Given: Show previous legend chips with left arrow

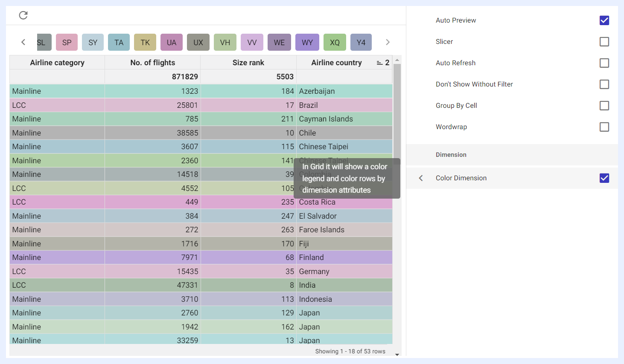Looking at the screenshot, I should click(x=23, y=42).
